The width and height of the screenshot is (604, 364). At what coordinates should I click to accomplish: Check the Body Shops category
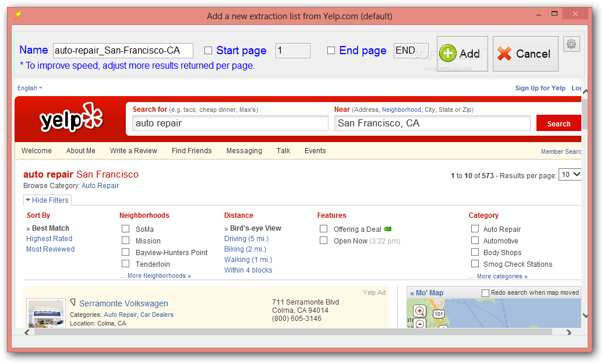coord(475,252)
